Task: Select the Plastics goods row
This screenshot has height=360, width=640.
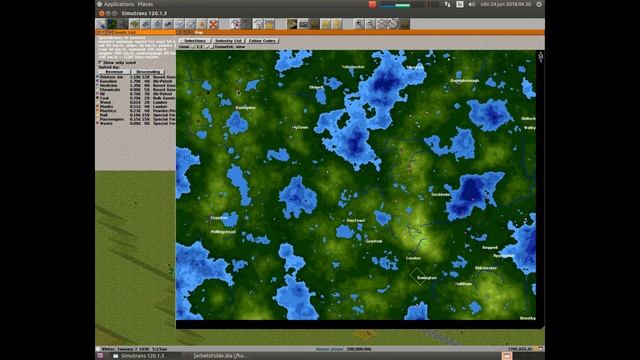Action: (136, 111)
